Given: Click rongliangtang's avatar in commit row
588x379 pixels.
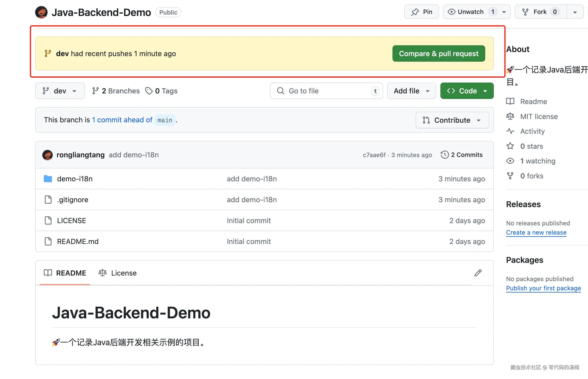Looking at the screenshot, I should coord(47,155).
